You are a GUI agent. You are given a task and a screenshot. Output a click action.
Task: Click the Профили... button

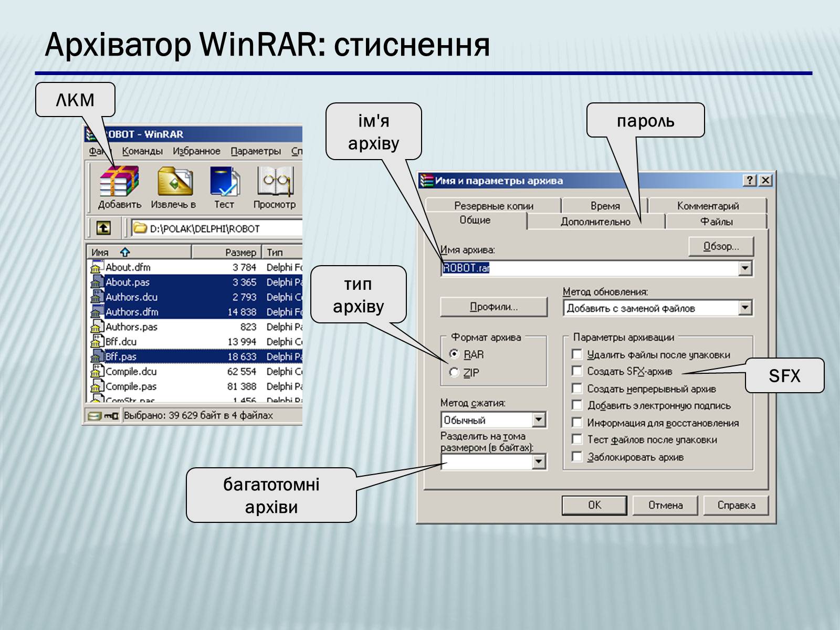coord(493,307)
